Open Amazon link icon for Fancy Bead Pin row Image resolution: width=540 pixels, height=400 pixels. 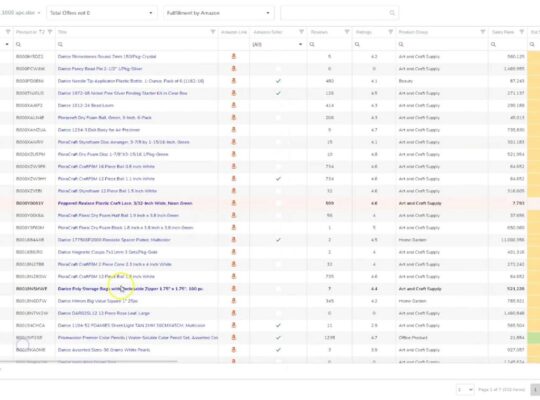[234, 69]
